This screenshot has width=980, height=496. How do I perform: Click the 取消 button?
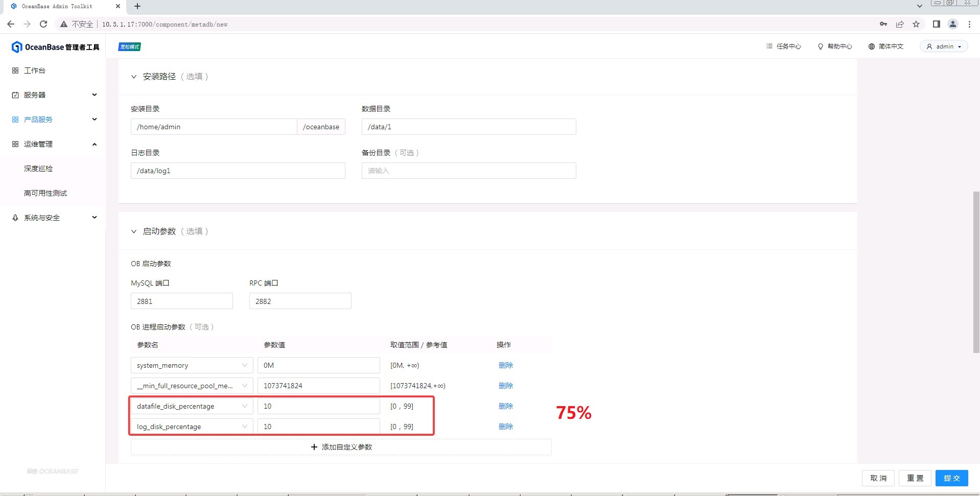878,478
